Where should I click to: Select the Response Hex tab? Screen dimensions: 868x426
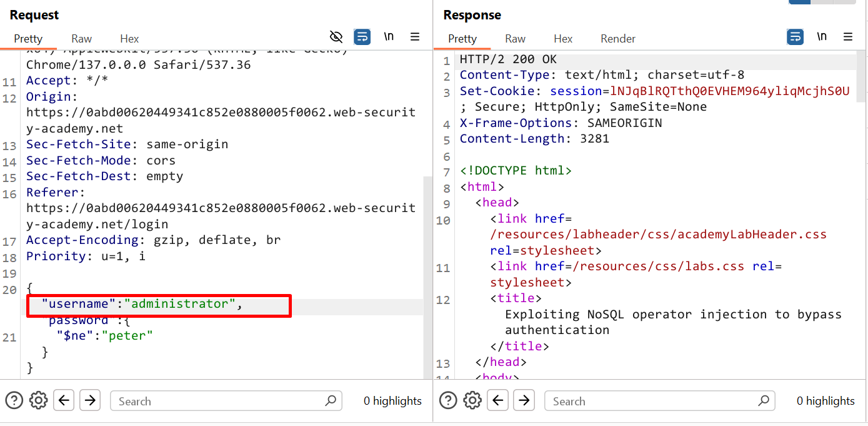click(562, 39)
